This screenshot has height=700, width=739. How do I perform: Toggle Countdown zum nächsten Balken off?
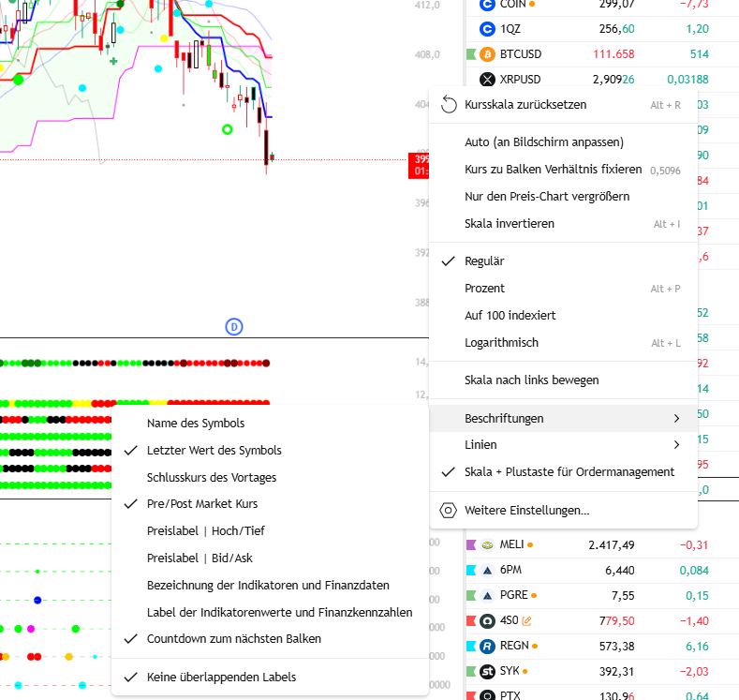(233, 639)
